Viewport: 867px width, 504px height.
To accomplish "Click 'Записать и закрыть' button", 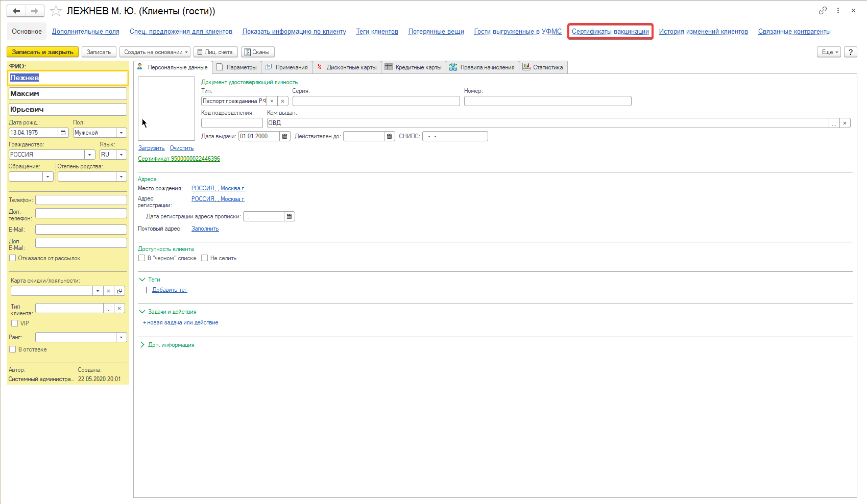I will [x=42, y=52].
